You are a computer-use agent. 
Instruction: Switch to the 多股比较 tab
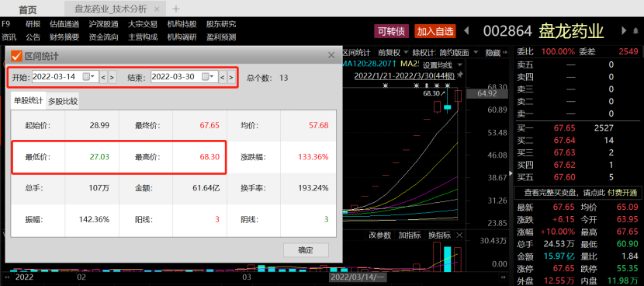point(62,102)
